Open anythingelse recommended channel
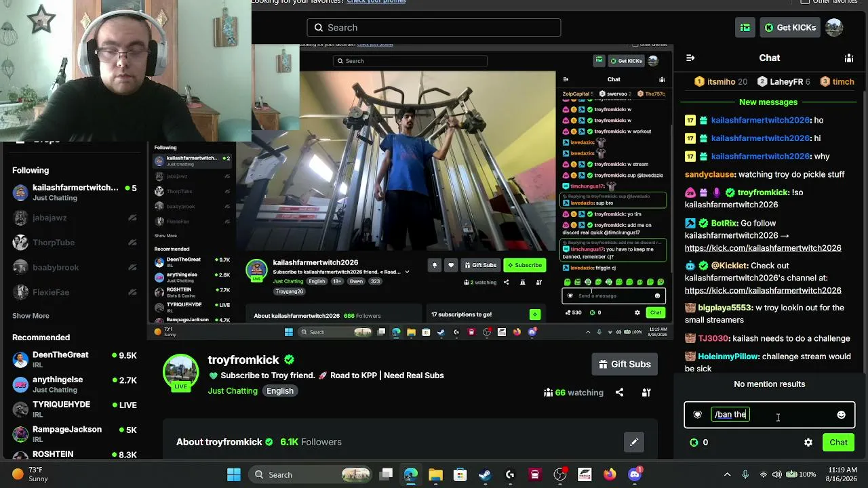The height and width of the screenshot is (488, 868). pyautogui.click(x=75, y=384)
